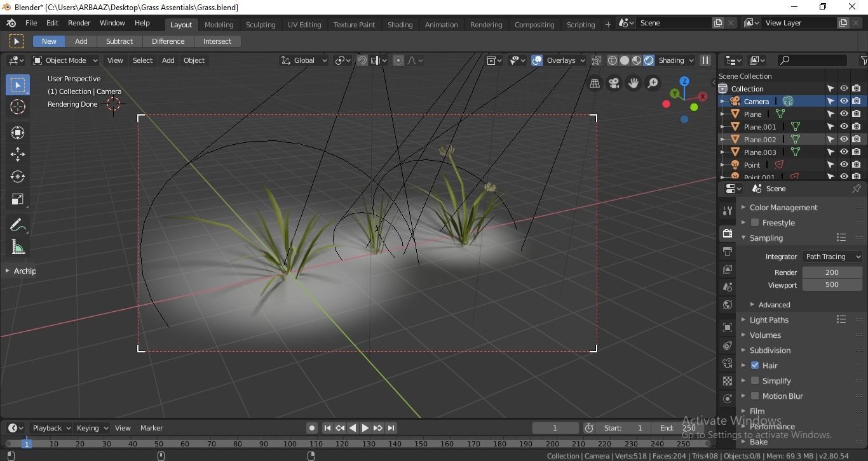Open the World properties tab
This screenshot has height=461, width=868.
pyautogui.click(x=728, y=305)
